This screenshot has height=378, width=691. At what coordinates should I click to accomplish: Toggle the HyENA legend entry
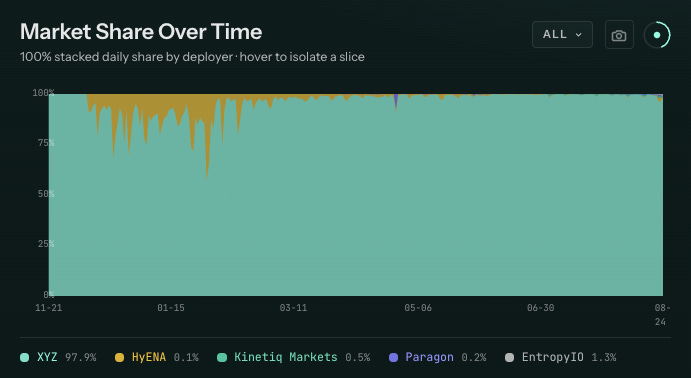(x=156, y=357)
